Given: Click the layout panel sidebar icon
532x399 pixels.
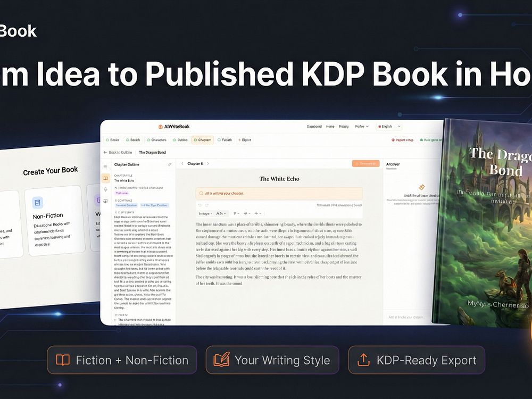Looking at the screenshot, I should (x=105, y=201).
